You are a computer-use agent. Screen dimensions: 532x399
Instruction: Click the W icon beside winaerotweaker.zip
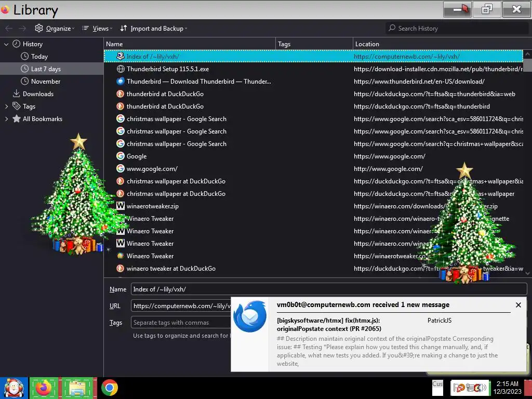[120, 206]
